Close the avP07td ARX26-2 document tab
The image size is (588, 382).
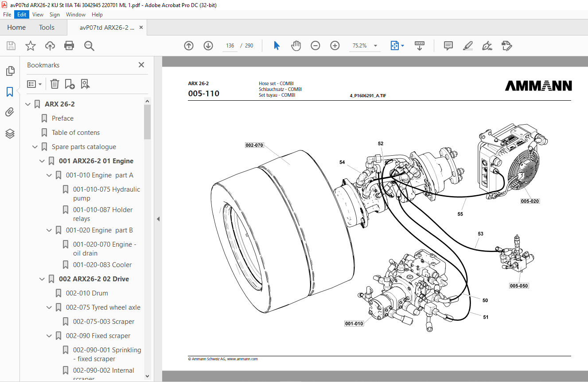tap(141, 28)
